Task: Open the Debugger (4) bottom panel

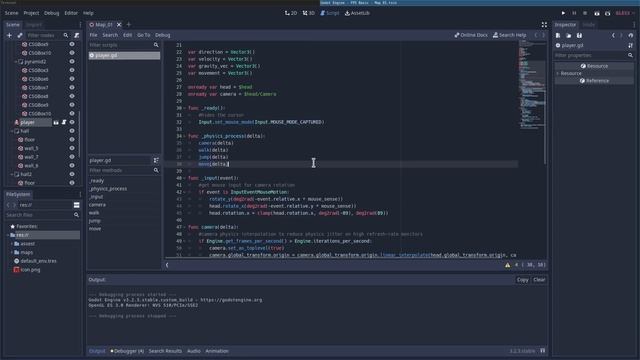Action: pos(127,351)
